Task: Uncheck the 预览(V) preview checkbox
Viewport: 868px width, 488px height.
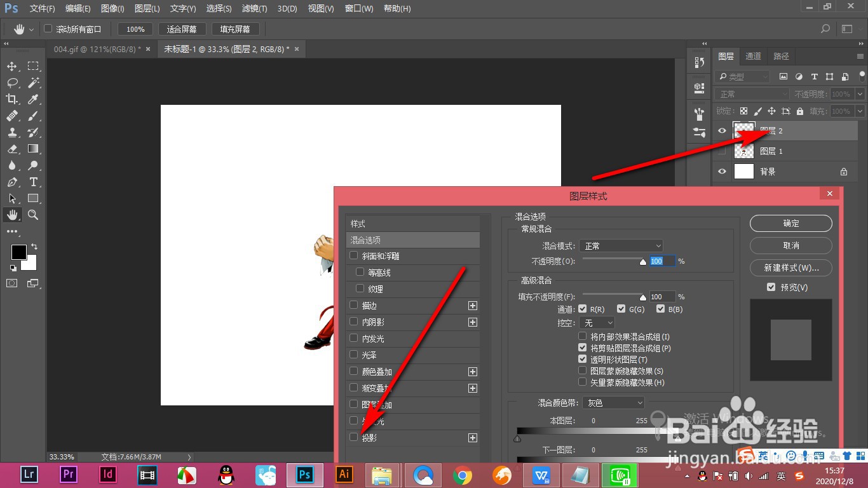Action: (771, 287)
